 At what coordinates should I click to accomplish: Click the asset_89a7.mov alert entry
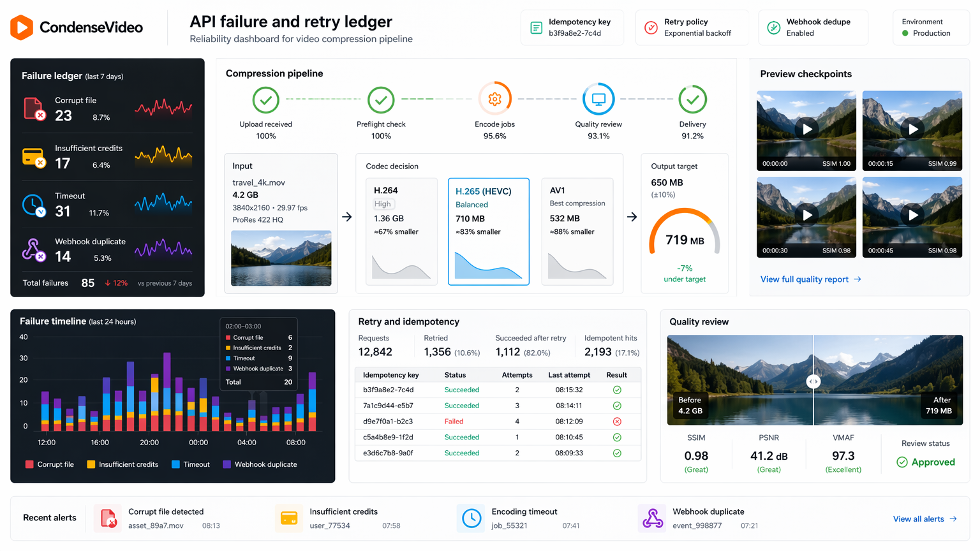(156, 525)
